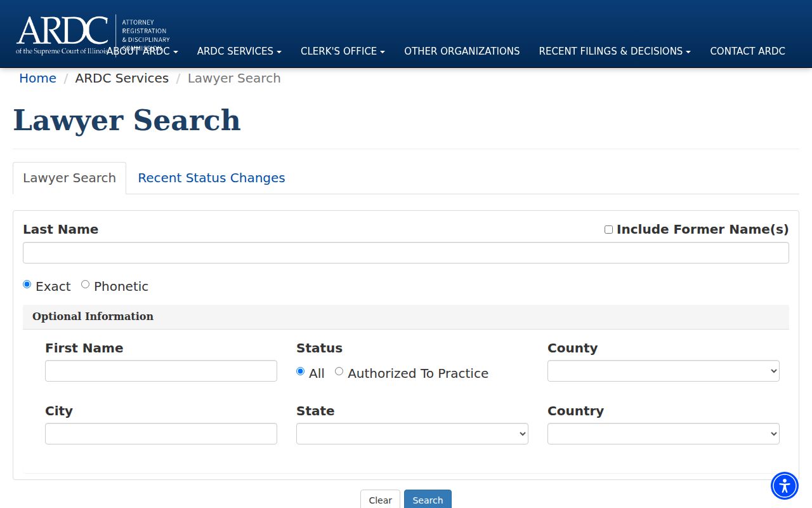
Task: Choose Authorized To Practice status radio
Action: [x=339, y=371]
